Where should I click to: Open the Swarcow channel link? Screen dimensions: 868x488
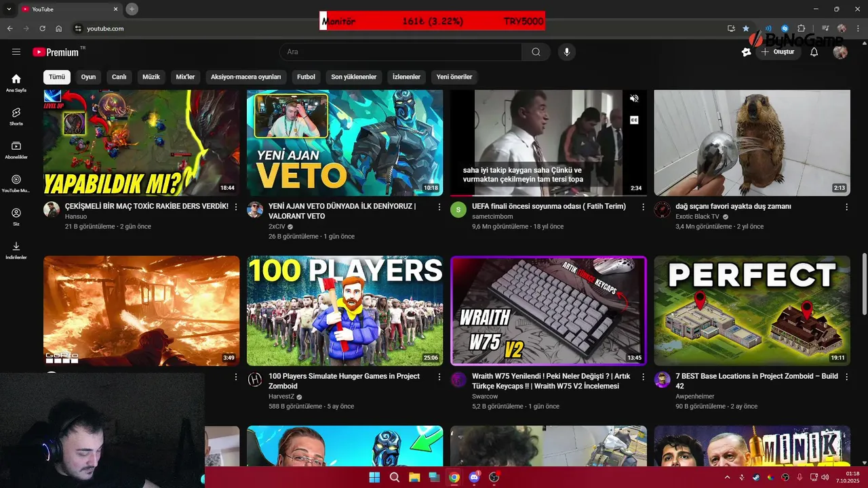485,396
